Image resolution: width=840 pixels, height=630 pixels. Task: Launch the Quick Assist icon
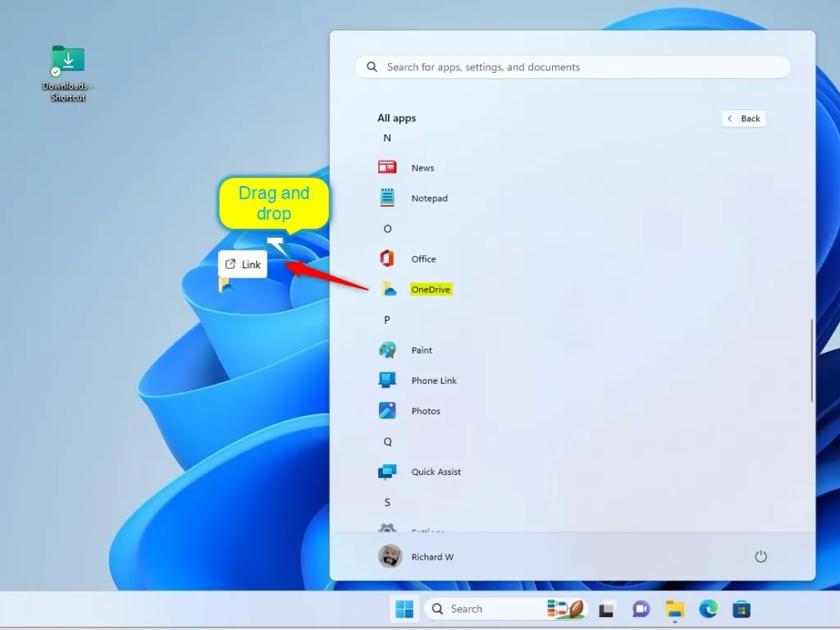387,472
